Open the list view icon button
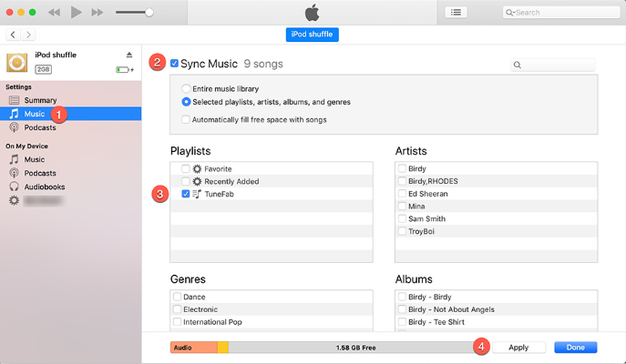 pos(456,13)
